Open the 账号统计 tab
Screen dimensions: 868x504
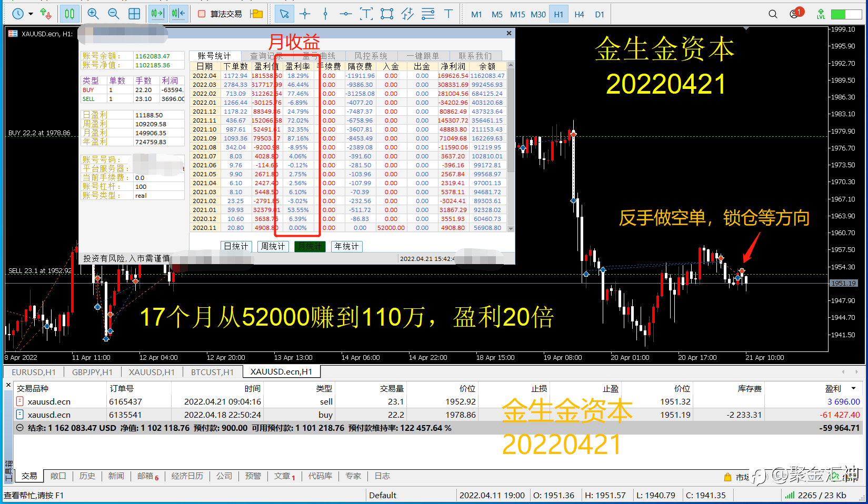214,56
